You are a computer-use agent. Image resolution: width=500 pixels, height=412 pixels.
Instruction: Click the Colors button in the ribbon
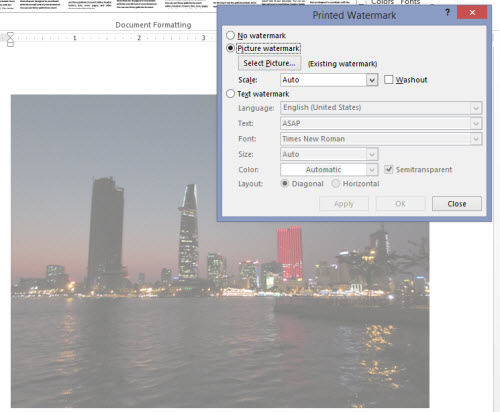pos(382,2)
